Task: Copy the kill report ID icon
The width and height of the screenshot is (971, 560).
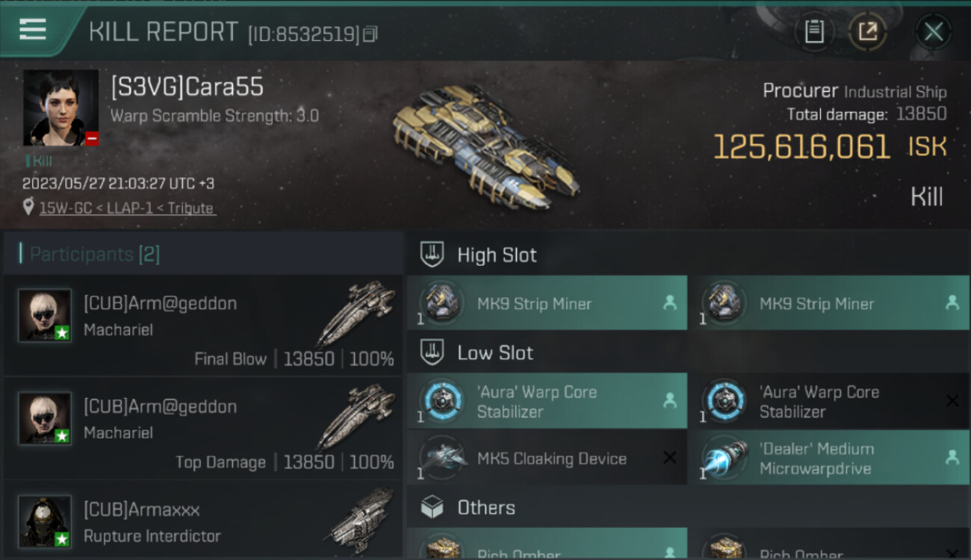Action: tap(370, 34)
